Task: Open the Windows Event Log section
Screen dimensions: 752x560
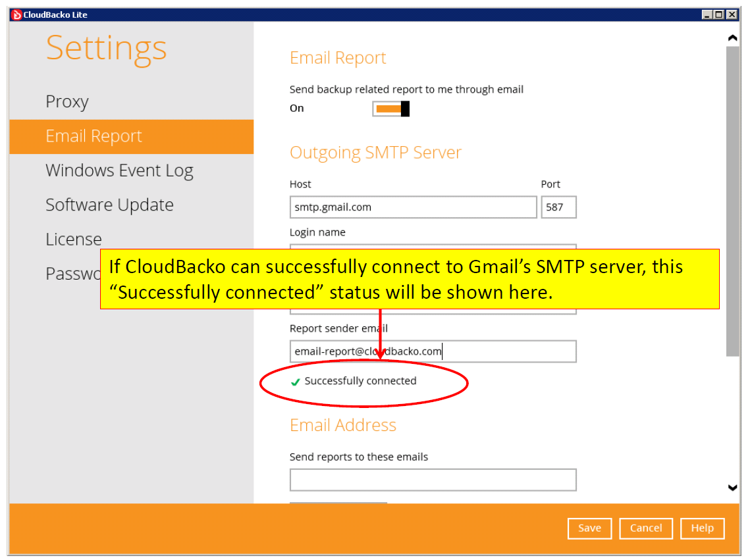Action: click(119, 170)
